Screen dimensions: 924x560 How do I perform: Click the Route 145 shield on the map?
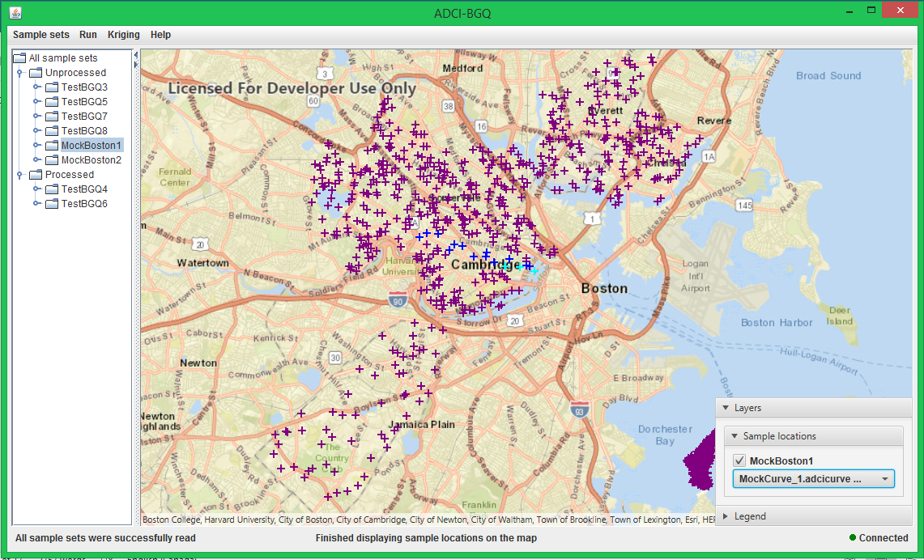point(745,206)
